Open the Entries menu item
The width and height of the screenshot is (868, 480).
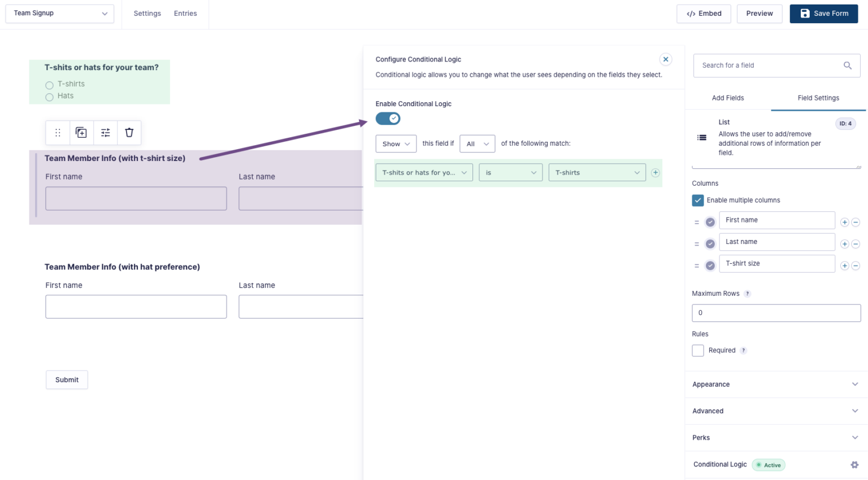click(185, 14)
